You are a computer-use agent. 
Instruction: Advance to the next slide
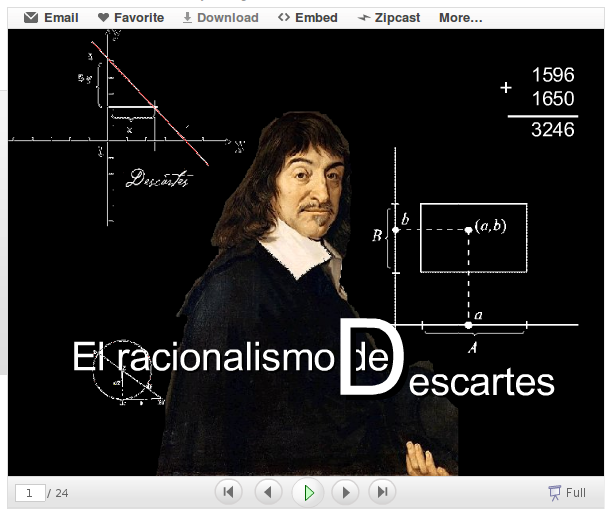(x=345, y=492)
